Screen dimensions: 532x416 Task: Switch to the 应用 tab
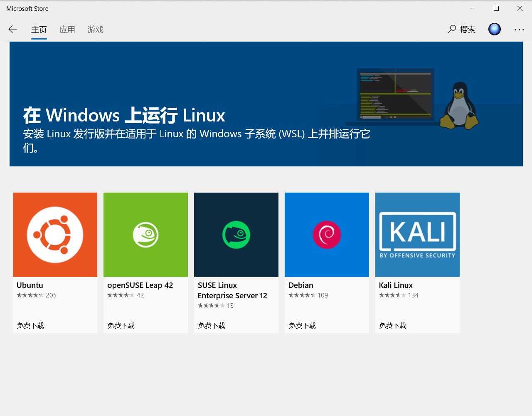67,30
